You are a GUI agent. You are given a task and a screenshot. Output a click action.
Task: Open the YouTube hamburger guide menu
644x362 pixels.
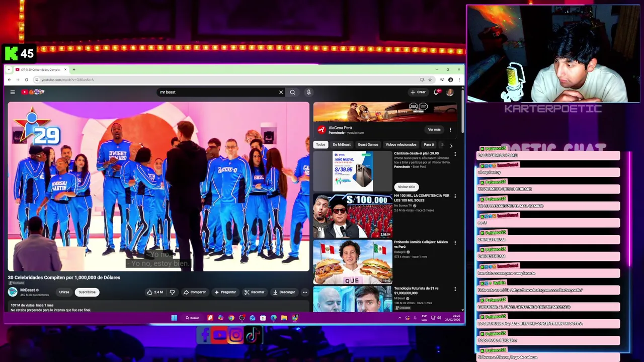click(13, 92)
